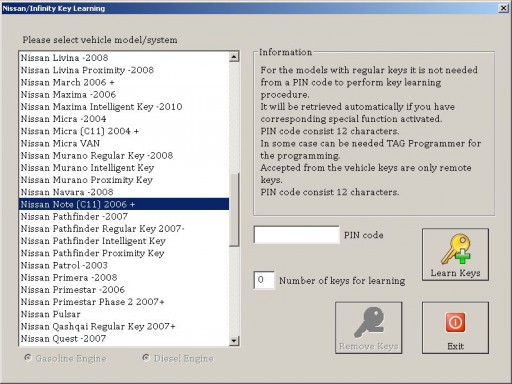Viewport: 512px width, 384px height.
Task: Select Nissan Livina Proximity -2008
Action: (x=124, y=70)
